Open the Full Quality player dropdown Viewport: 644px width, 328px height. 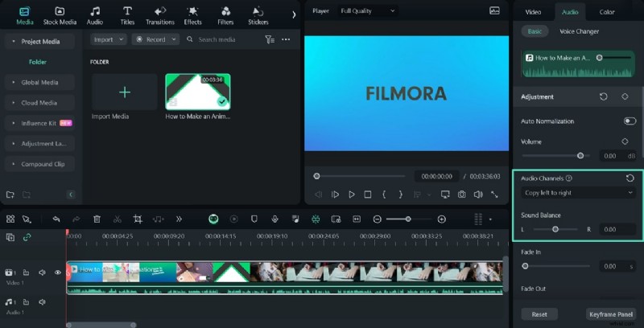coord(367,11)
